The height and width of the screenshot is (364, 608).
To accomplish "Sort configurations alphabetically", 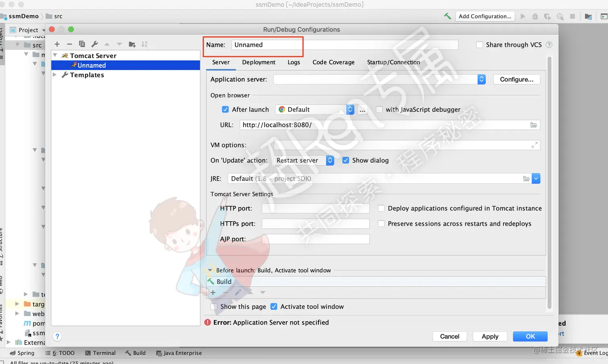I will 144,44.
